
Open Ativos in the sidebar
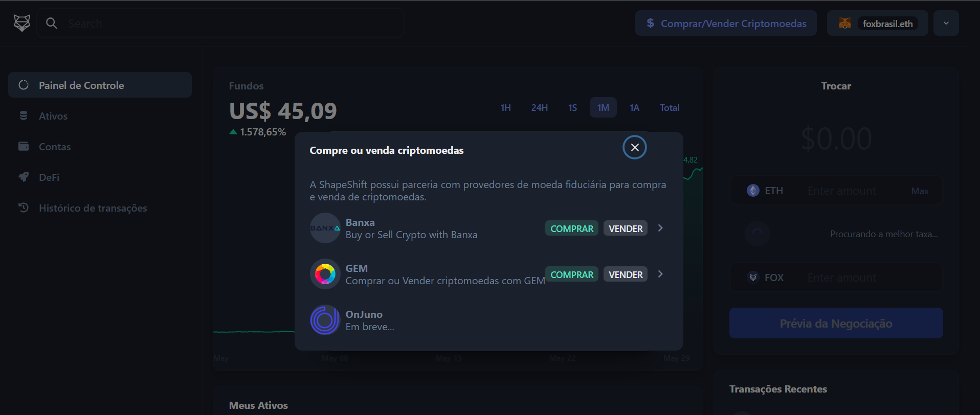click(53, 116)
